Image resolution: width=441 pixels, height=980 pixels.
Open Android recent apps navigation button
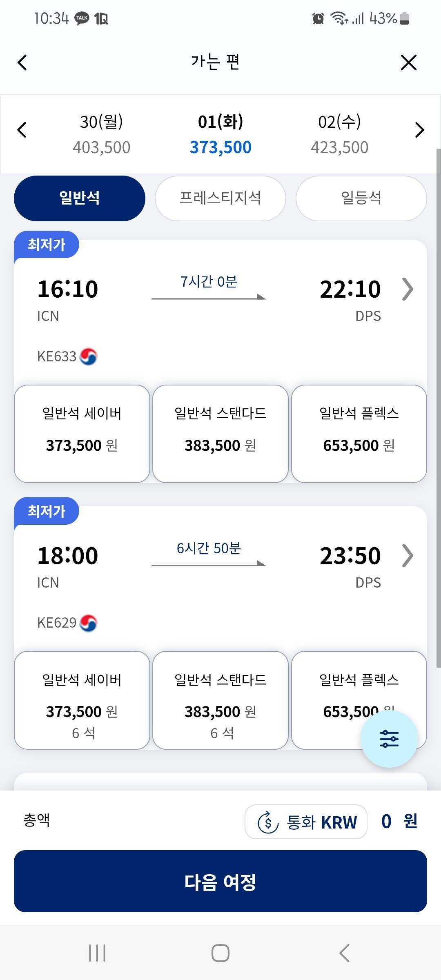point(97,953)
